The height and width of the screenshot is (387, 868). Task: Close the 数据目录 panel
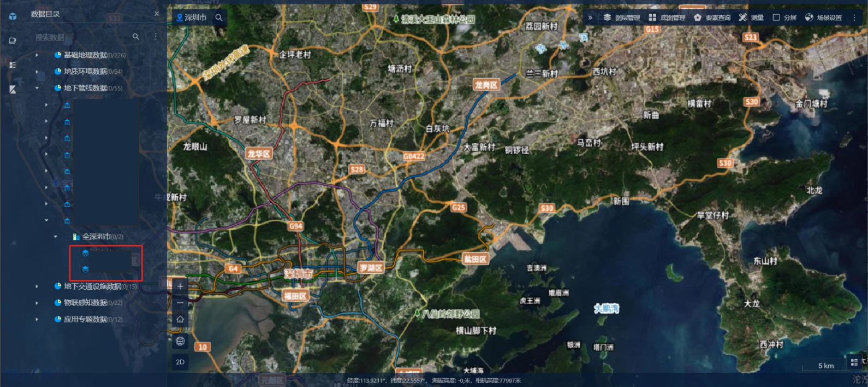tap(157, 14)
